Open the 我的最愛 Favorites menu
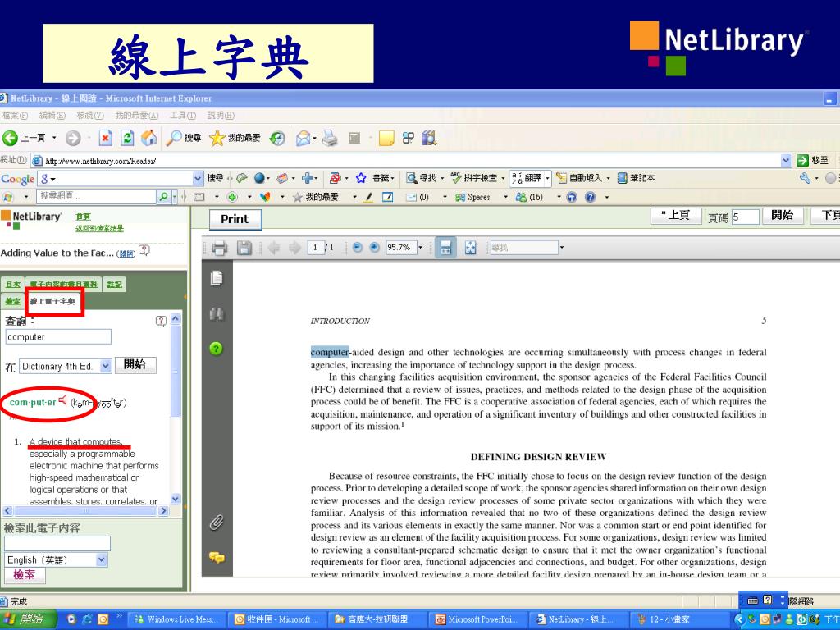Screen dimensions: 840x630 pyautogui.click(x=137, y=115)
